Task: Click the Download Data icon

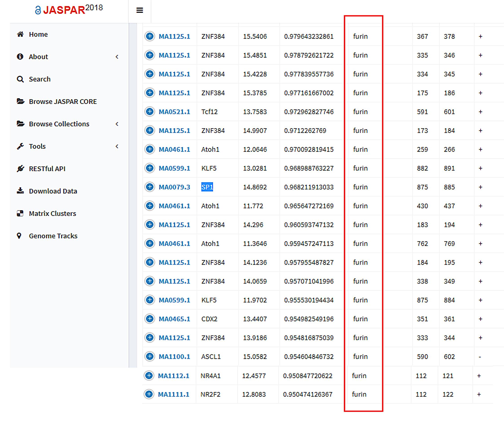Action: tap(20, 191)
